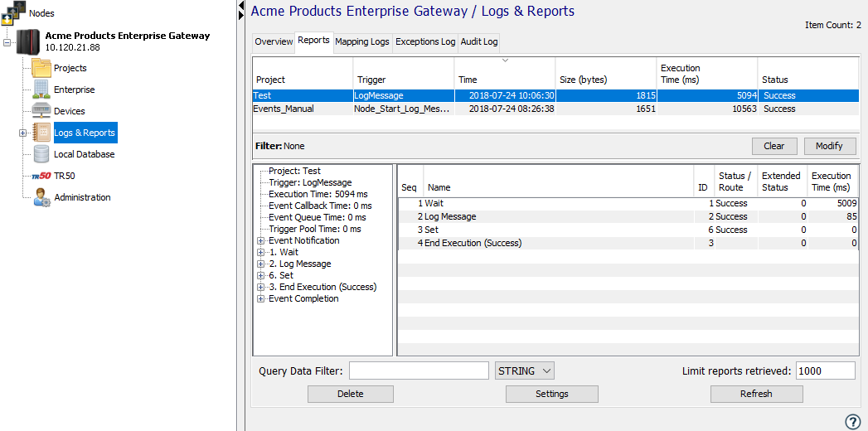
Task: Open the Exceptions Log tab
Action: (425, 42)
